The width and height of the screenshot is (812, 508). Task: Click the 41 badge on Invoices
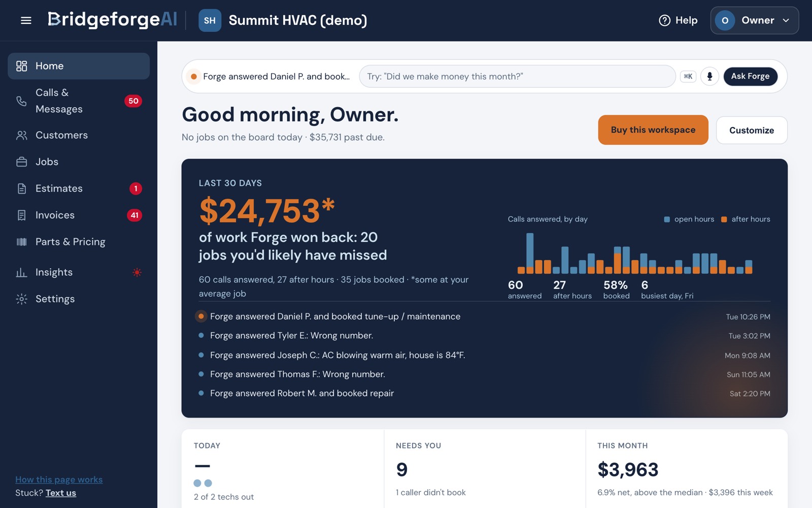pos(134,215)
